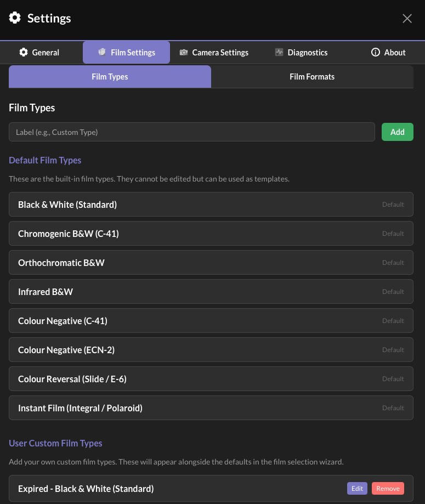Click the gear icon on General tab

(24, 53)
